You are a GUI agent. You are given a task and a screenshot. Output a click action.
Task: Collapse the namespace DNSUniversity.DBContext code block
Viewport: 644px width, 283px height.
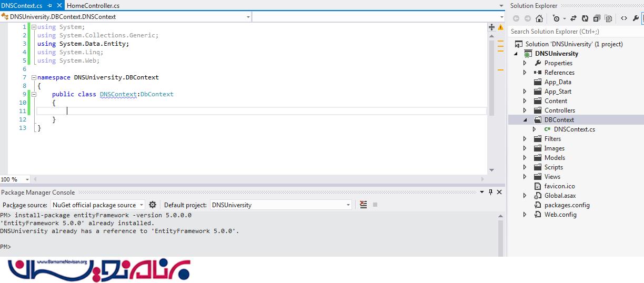pyautogui.click(x=34, y=77)
